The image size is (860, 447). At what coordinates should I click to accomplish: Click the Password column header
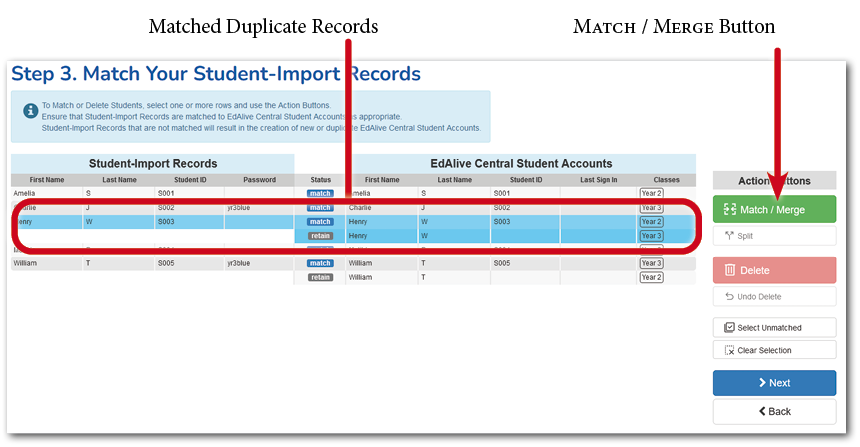(259, 180)
